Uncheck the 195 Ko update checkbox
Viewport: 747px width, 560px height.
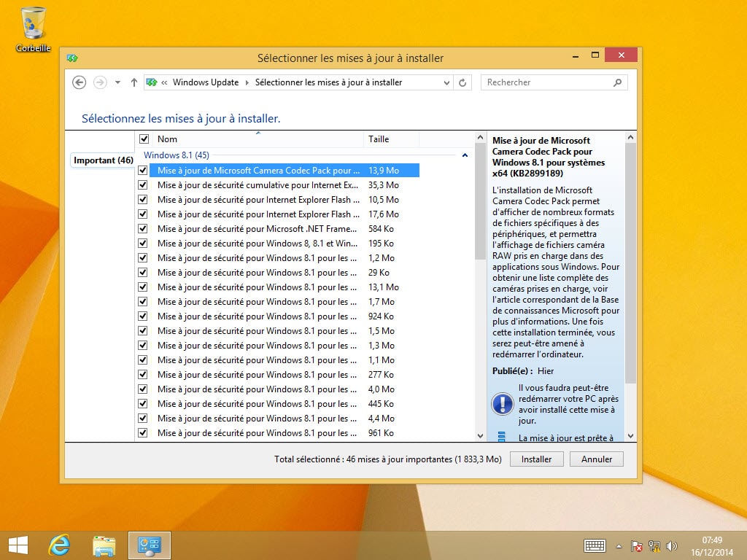[x=142, y=243]
